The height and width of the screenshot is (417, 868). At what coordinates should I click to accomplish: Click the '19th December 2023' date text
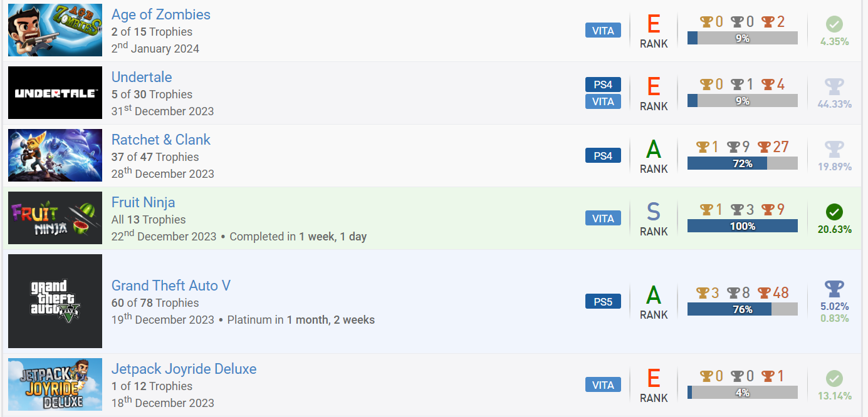click(x=163, y=319)
